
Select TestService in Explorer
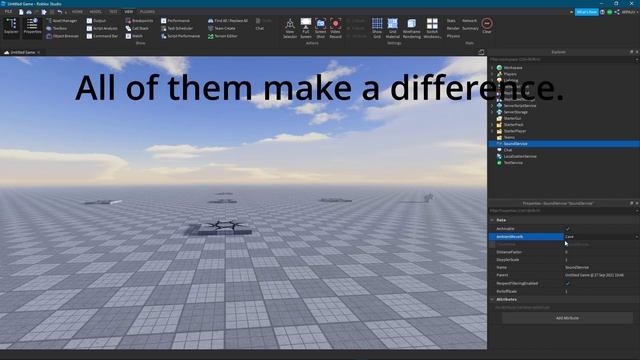[513, 163]
